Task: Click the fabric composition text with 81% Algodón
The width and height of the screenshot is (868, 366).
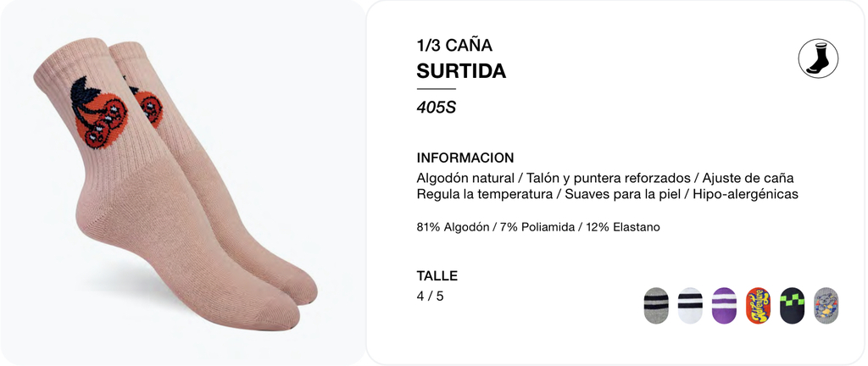Action: pyautogui.click(x=538, y=227)
